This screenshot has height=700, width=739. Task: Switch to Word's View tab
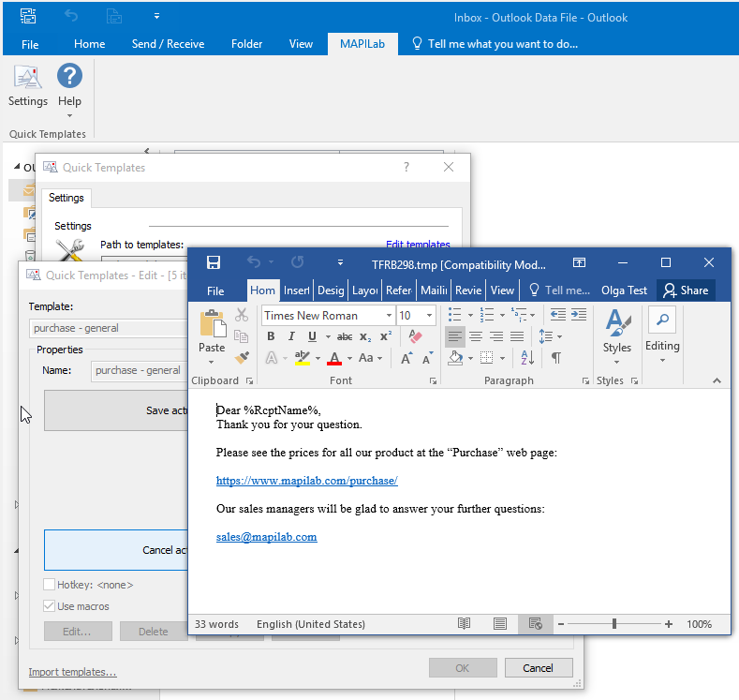click(x=502, y=290)
